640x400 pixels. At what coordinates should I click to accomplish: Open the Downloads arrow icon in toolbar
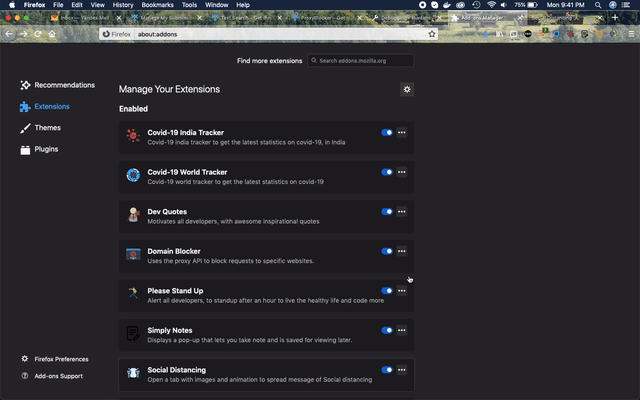pyautogui.click(x=485, y=34)
